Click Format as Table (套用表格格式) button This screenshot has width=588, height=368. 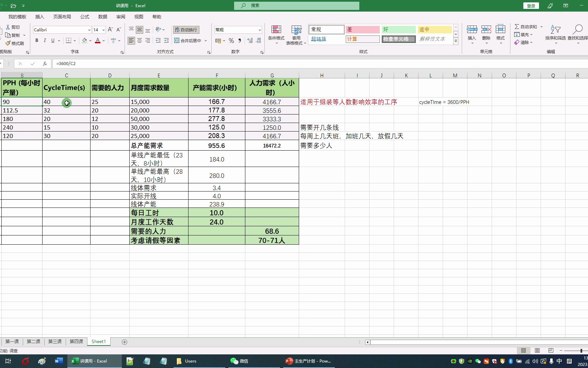296,35
